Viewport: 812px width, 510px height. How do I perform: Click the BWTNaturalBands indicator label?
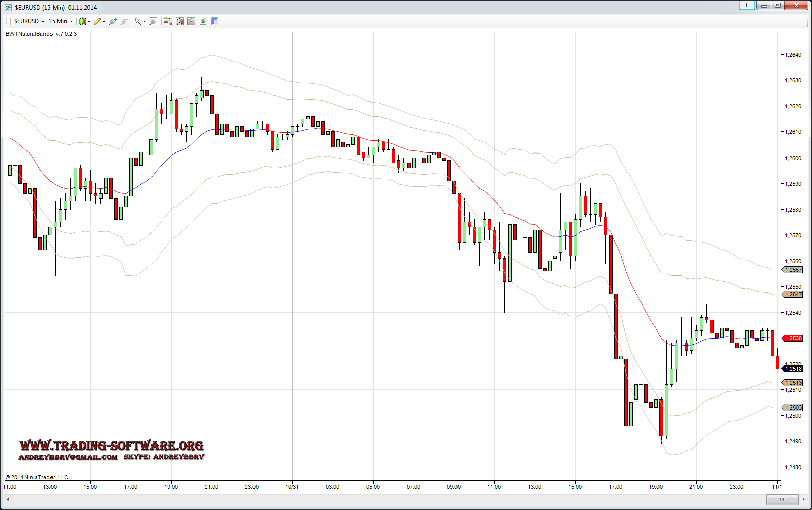click(x=41, y=34)
